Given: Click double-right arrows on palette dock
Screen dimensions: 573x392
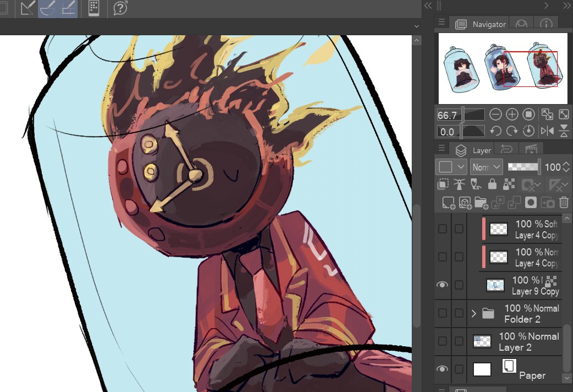Looking at the screenshot, I should click(x=567, y=5).
